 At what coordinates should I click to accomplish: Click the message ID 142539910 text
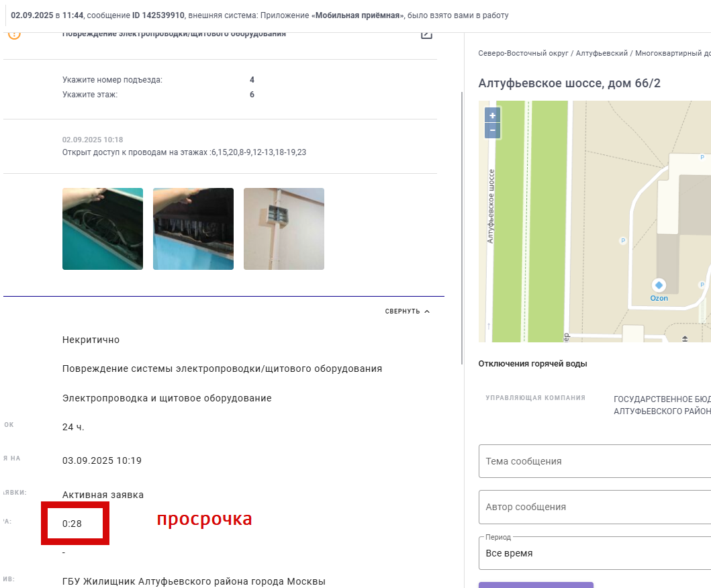point(158,15)
